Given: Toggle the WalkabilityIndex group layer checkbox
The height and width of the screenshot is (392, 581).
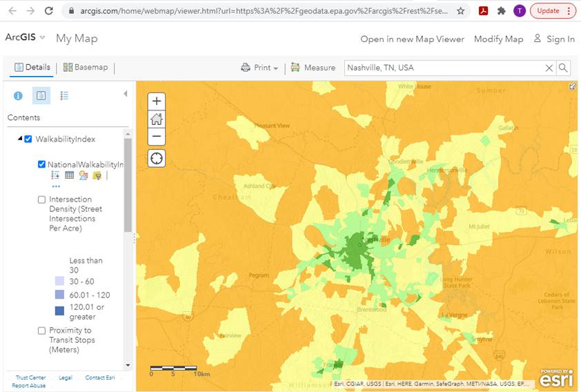Looking at the screenshot, I should (x=28, y=139).
